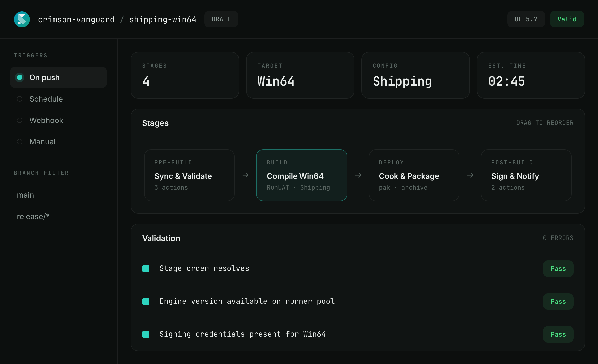The height and width of the screenshot is (364, 598).
Task: Select the Compile Win64 build stage
Action: click(x=302, y=175)
